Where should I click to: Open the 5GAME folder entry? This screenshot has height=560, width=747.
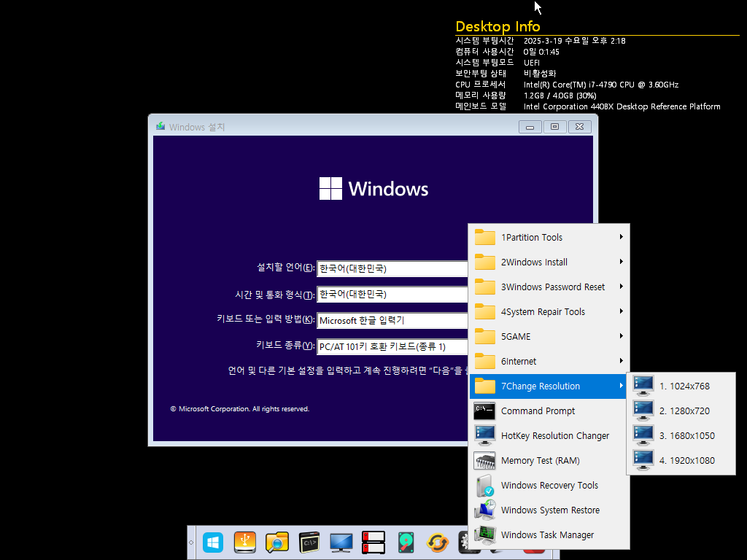click(x=550, y=336)
